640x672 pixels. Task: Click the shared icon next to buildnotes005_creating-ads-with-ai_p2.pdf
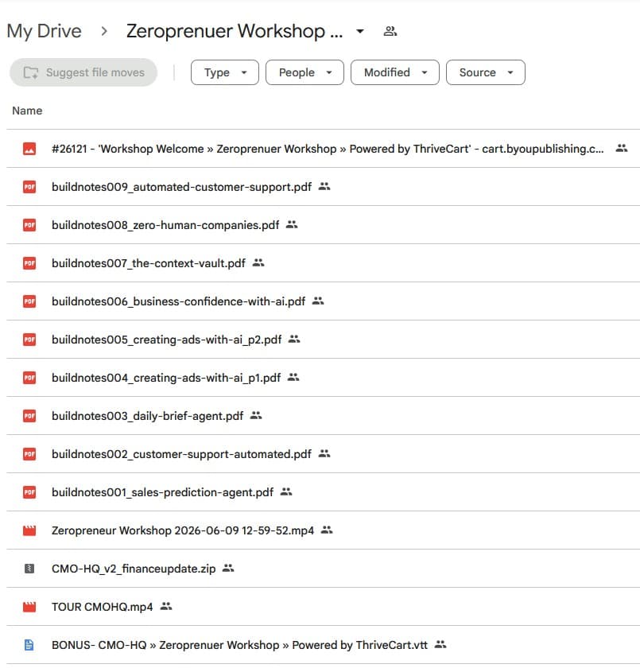coord(294,339)
